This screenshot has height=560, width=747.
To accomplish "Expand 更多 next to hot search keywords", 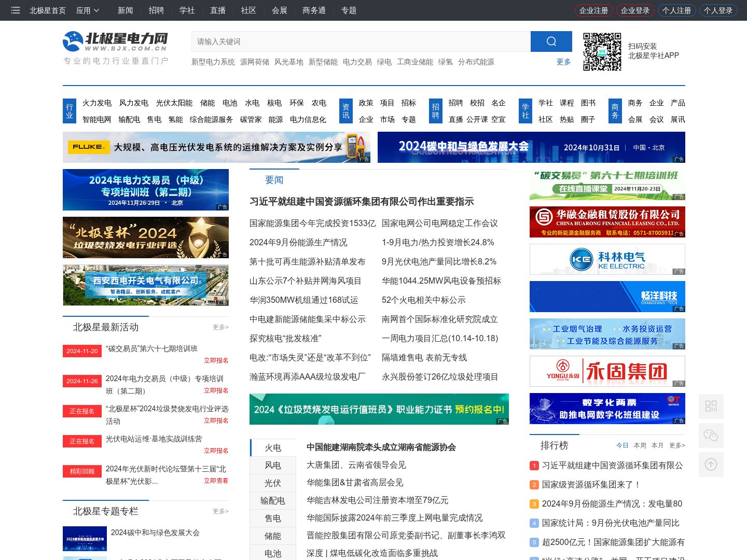I will point(563,62).
